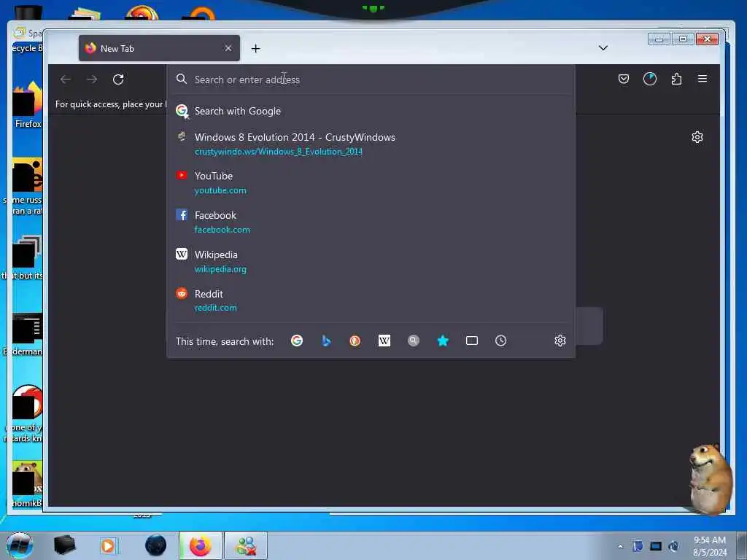Open the Facebook suggestion
Screen dimensions: 747x560
371,222
